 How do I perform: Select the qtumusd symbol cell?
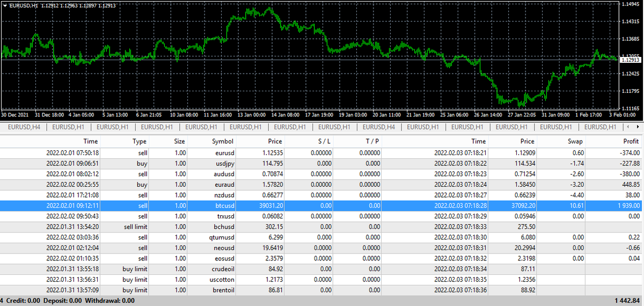(x=221, y=237)
